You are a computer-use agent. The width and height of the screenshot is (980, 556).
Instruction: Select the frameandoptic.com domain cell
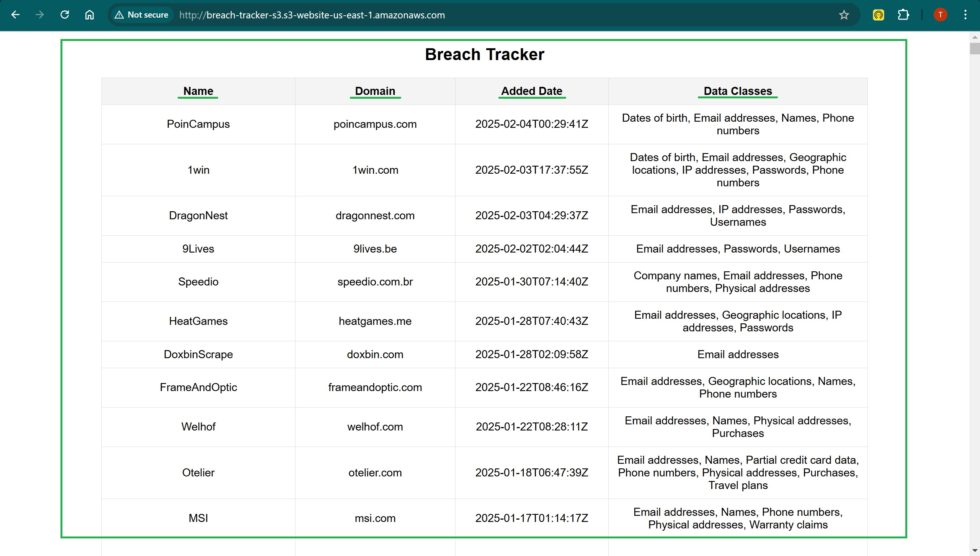375,388
